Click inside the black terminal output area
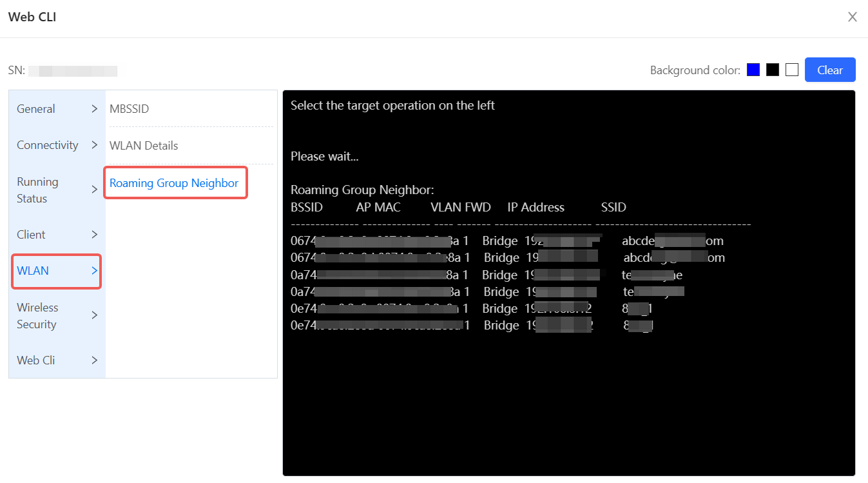 pos(568,400)
